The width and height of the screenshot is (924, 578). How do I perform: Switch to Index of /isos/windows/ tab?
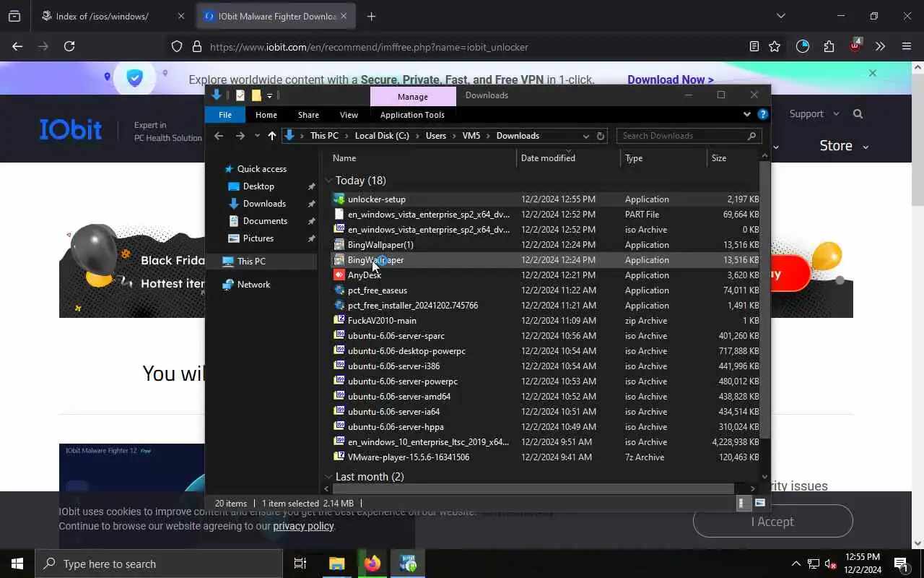point(102,16)
